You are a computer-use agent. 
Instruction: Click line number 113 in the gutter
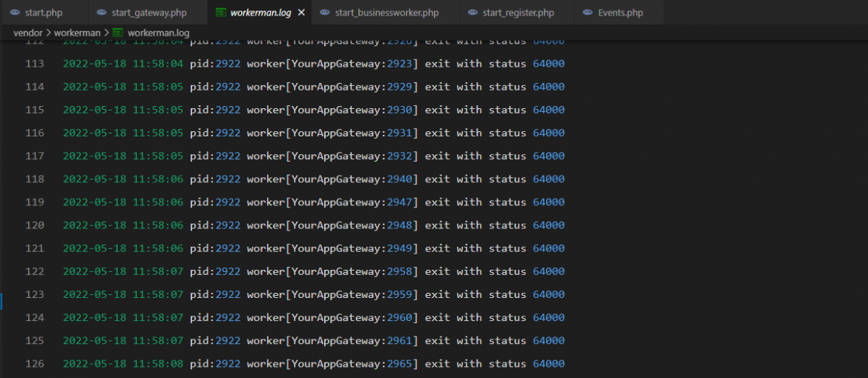[x=35, y=64]
